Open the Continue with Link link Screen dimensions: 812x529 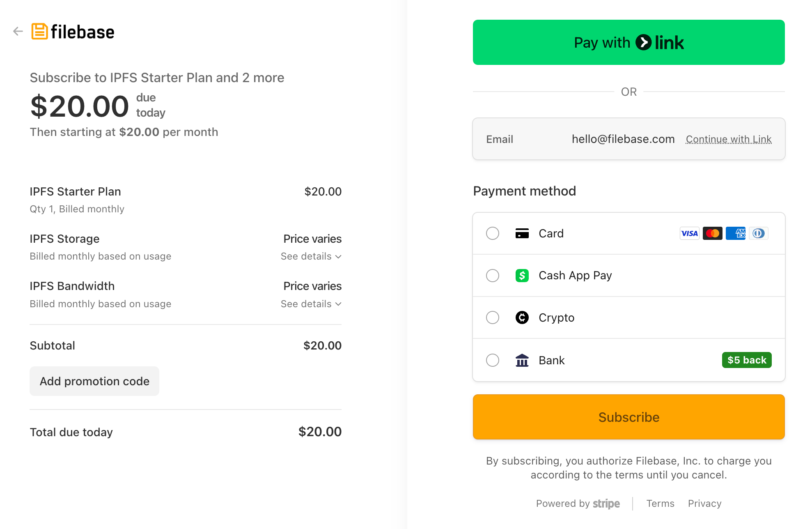point(729,139)
